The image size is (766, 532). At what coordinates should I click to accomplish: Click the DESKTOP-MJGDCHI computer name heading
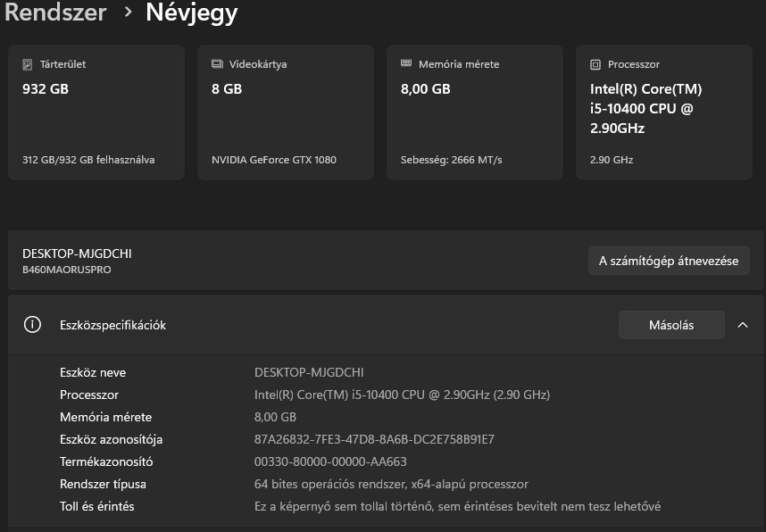[77, 254]
